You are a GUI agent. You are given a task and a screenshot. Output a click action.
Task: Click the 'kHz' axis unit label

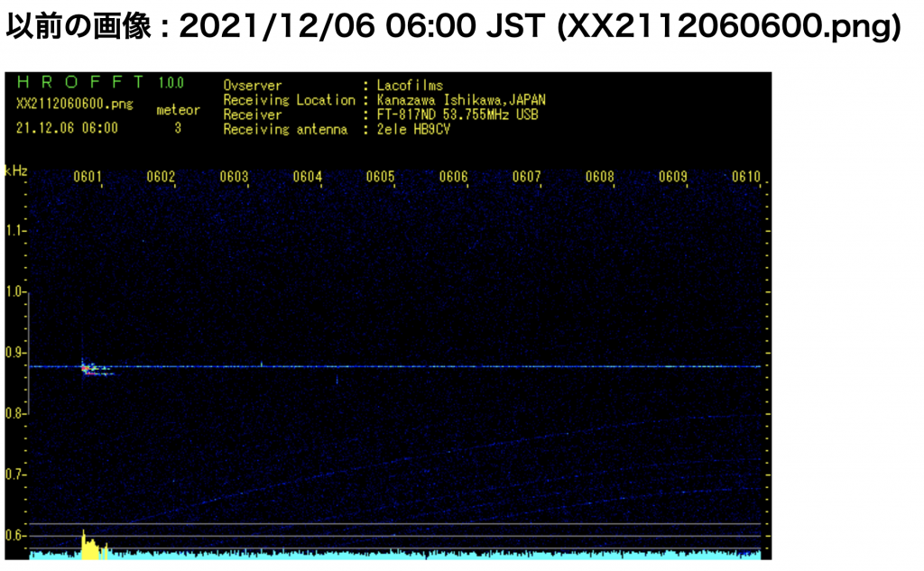coord(16,170)
